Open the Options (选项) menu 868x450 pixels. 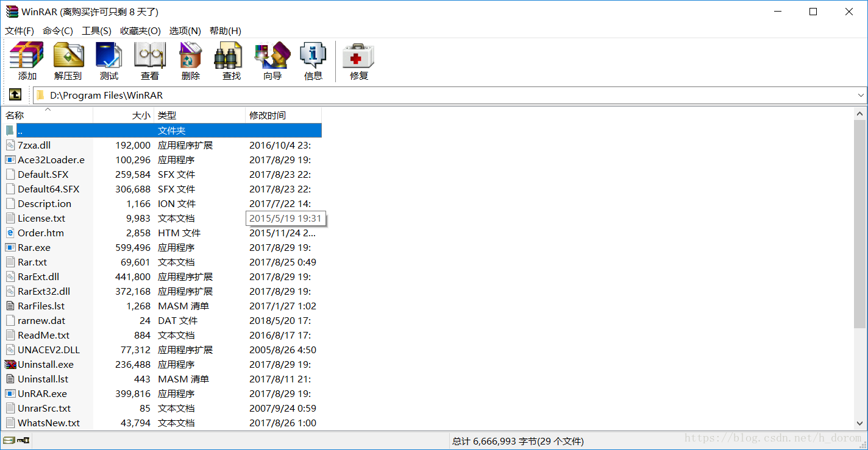point(185,31)
